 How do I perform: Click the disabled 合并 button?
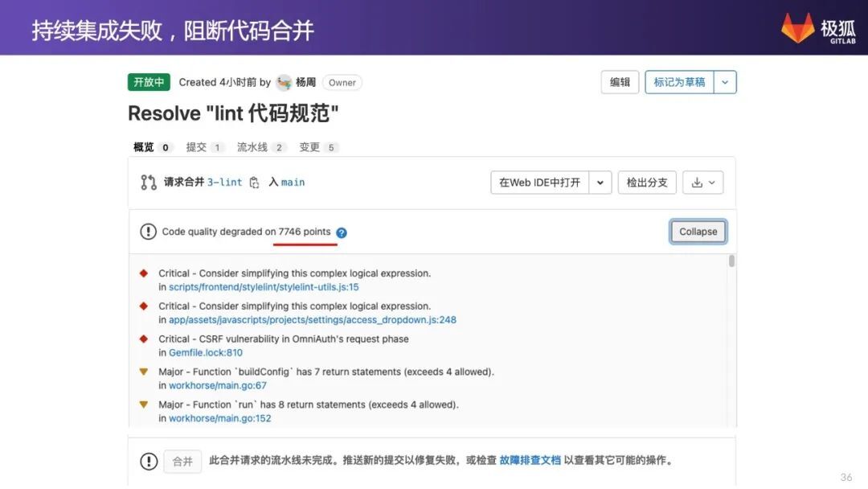point(182,462)
